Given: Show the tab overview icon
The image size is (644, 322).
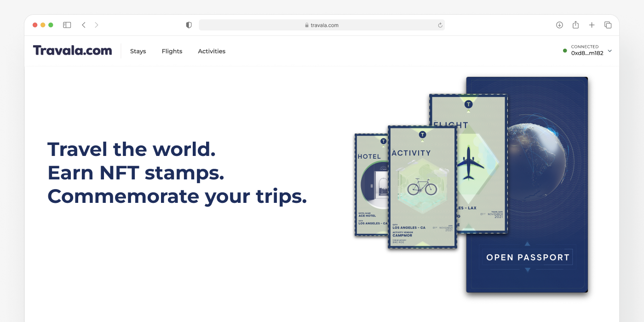Looking at the screenshot, I should coord(608,25).
